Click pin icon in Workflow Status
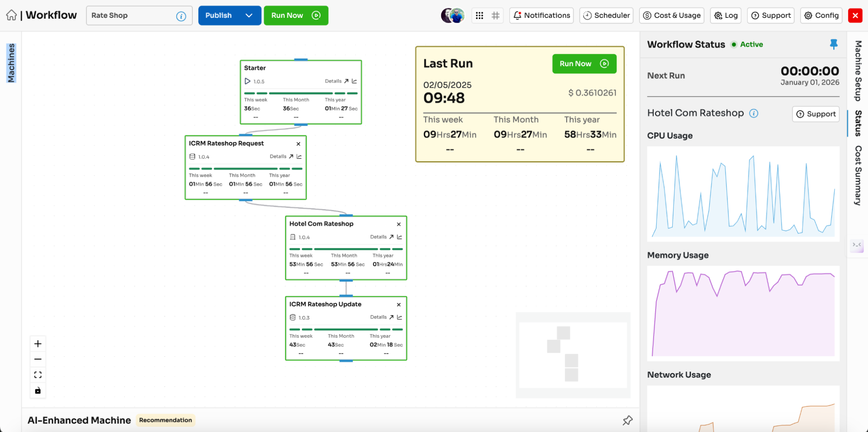Image resolution: width=868 pixels, height=432 pixels. tap(833, 44)
